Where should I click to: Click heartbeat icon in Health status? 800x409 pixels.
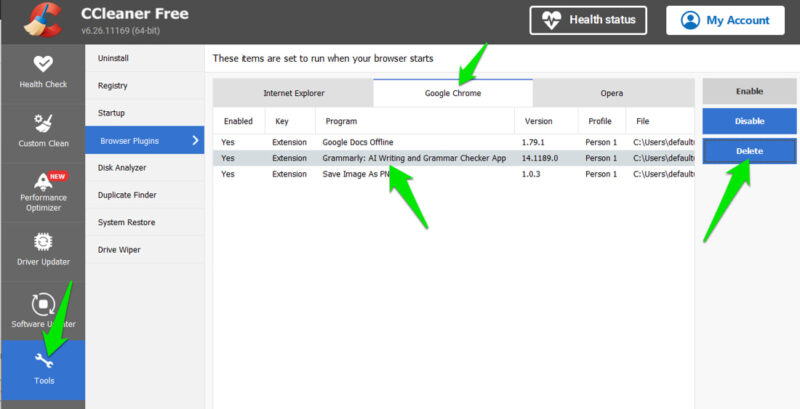(552, 20)
